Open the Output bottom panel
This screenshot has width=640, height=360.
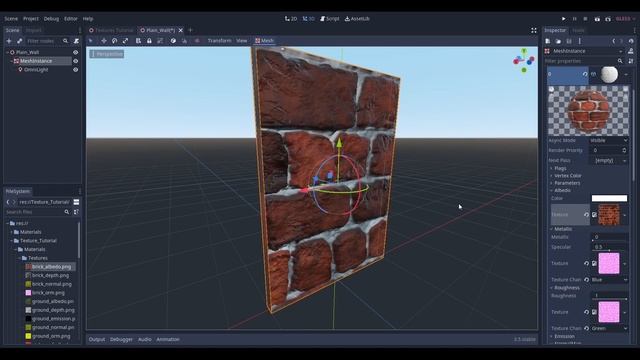[97, 339]
